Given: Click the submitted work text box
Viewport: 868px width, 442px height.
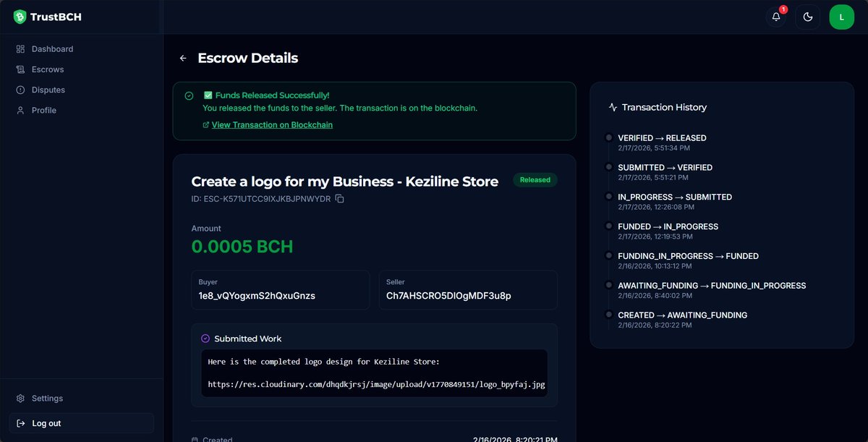Looking at the screenshot, I should (x=374, y=373).
